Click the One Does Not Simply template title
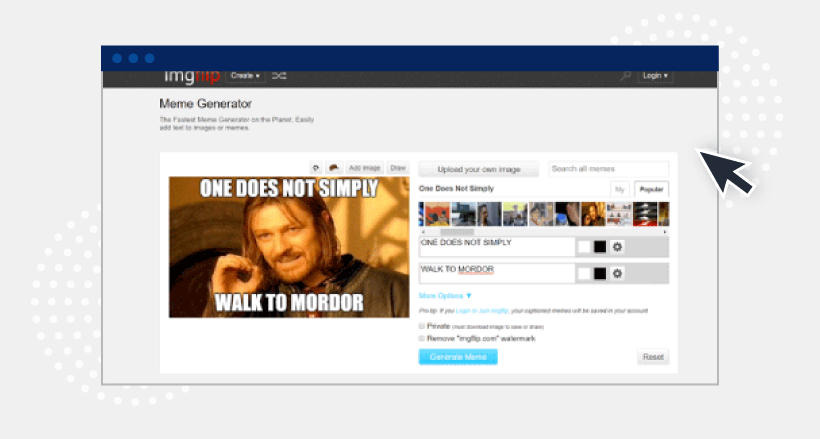The width and height of the screenshot is (820, 439). (457, 188)
